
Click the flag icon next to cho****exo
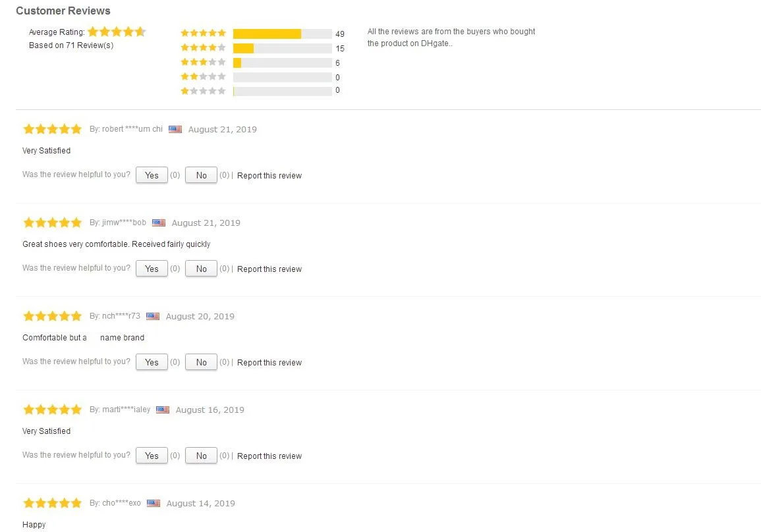[154, 503]
